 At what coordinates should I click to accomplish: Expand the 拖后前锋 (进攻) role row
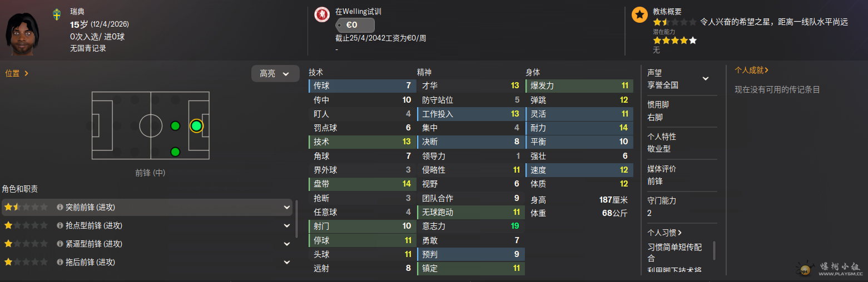pos(287,262)
